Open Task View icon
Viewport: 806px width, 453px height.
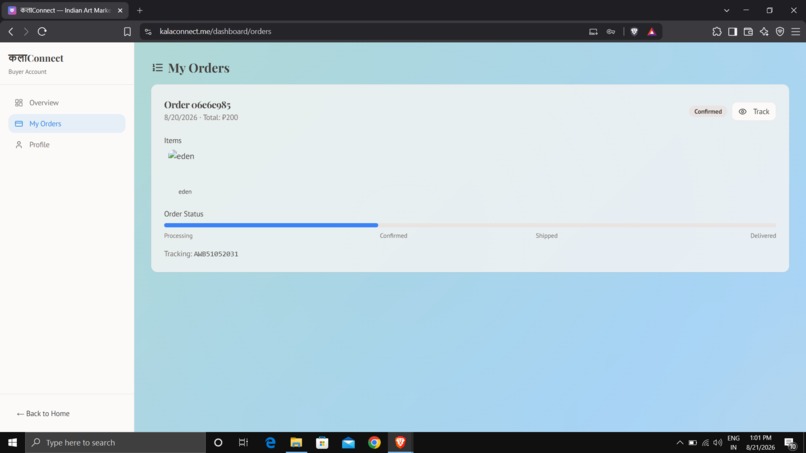[x=244, y=442]
